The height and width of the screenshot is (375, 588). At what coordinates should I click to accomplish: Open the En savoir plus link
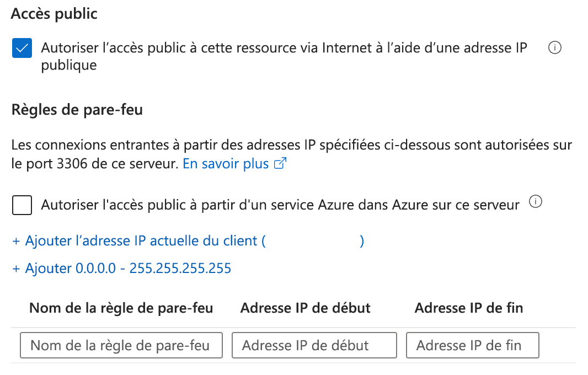coord(226,164)
